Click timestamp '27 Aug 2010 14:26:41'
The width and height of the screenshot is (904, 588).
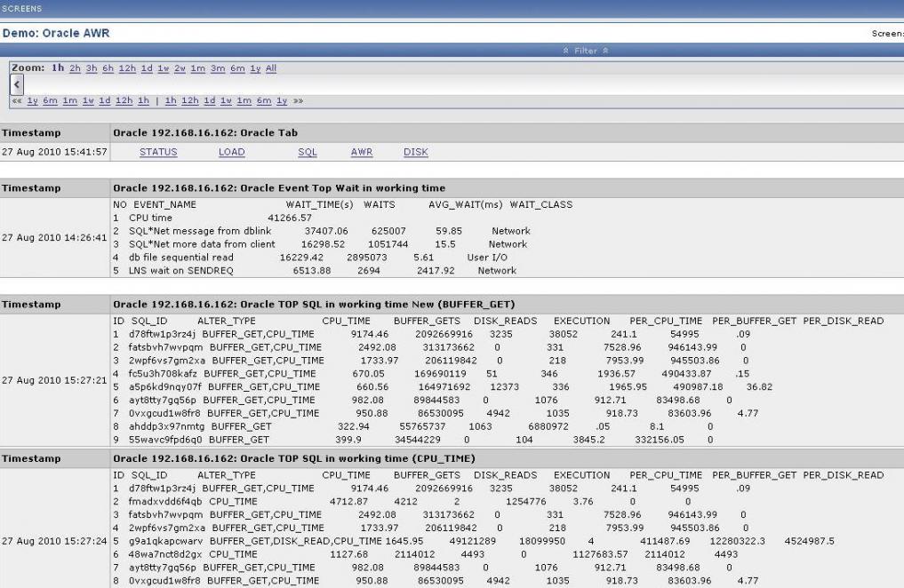point(55,237)
